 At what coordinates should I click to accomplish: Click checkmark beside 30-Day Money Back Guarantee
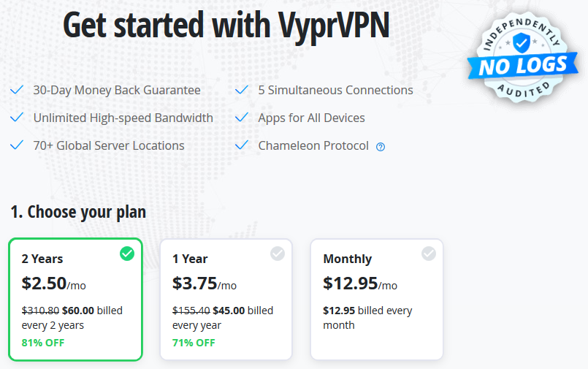[x=17, y=90]
